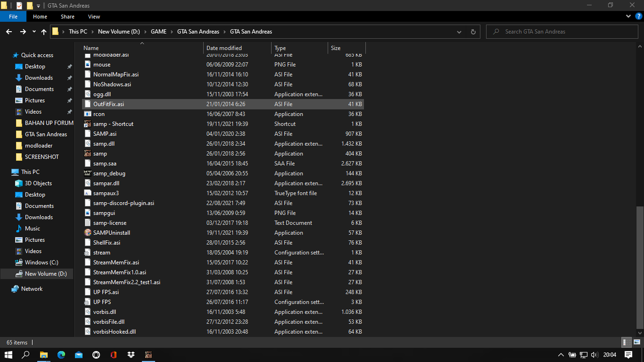
Task: Open the volume control in tray
Action: 594,354
